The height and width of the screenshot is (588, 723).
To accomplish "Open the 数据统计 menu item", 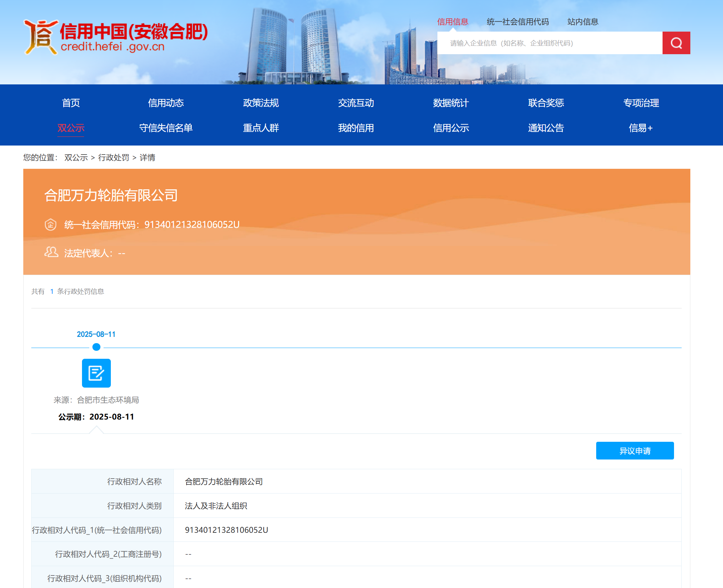I will (451, 103).
